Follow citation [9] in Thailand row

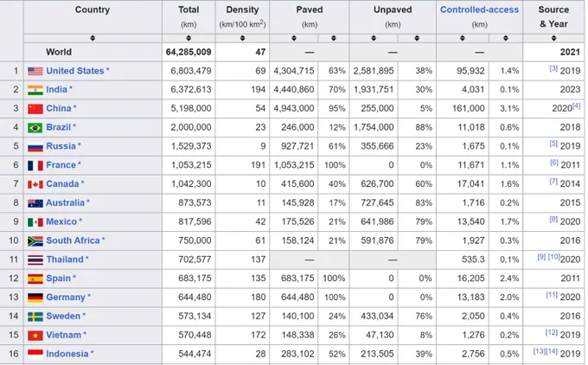[x=541, y=257]
